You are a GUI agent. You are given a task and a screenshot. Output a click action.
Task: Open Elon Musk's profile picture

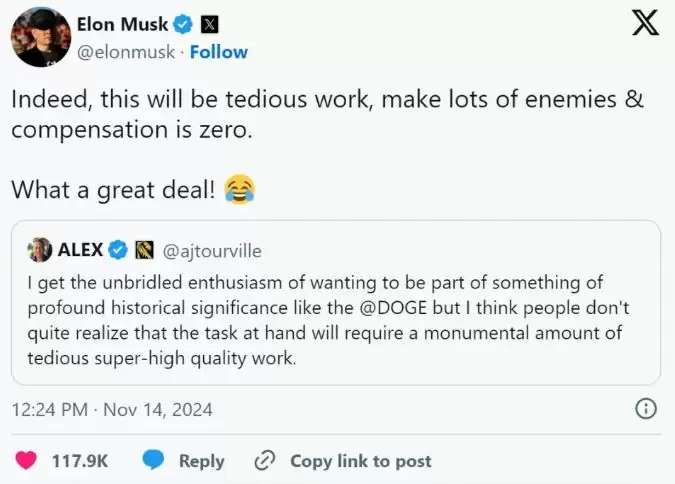[x=40, y=37]
